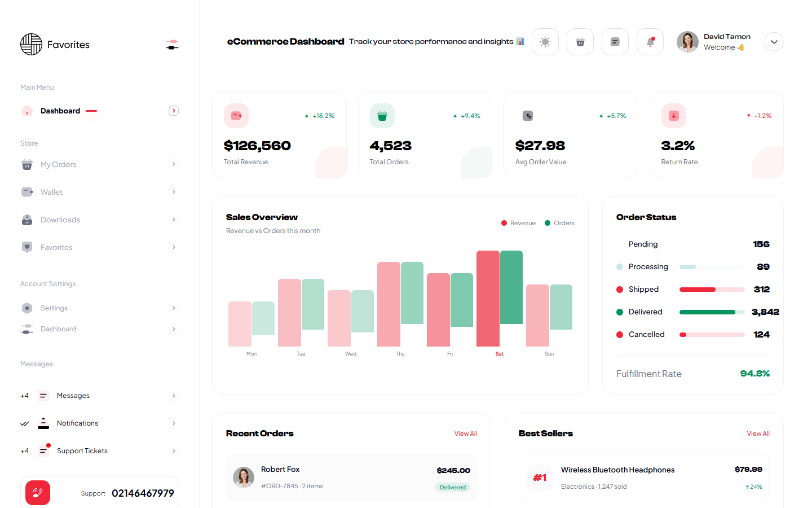This screenshot has width=812, height=508.
Task: Toggle Revenue series in chart legend
Action: pos(518,223)
